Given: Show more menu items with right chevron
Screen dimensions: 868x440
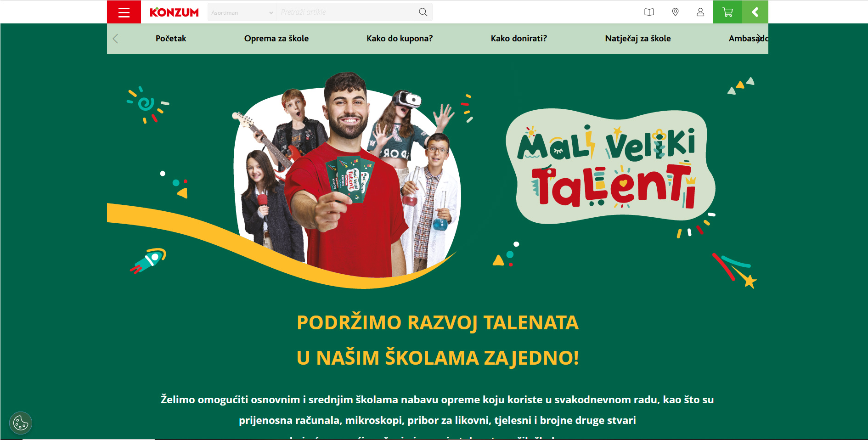Looking at the screenshot, I should 761,39.
